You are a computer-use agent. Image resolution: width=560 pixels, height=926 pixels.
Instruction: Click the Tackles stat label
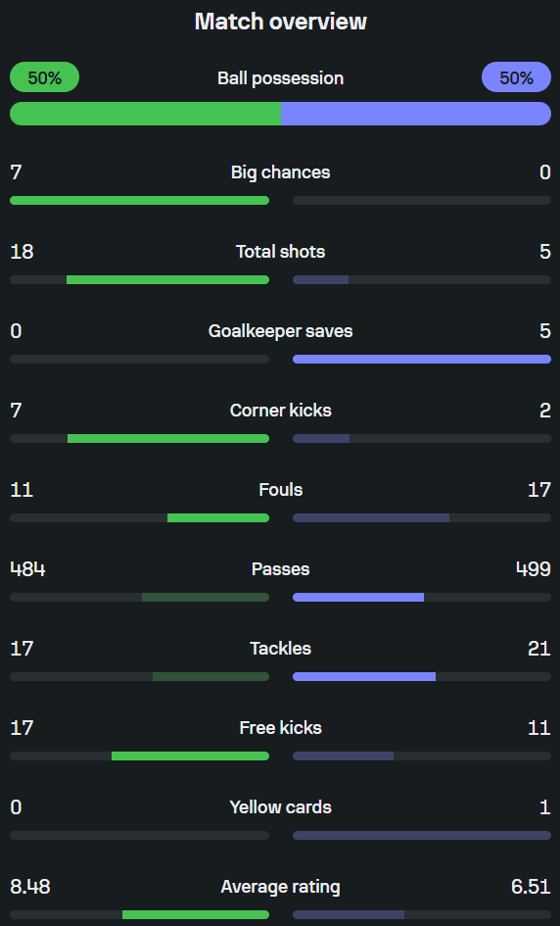tap(280, 649)
